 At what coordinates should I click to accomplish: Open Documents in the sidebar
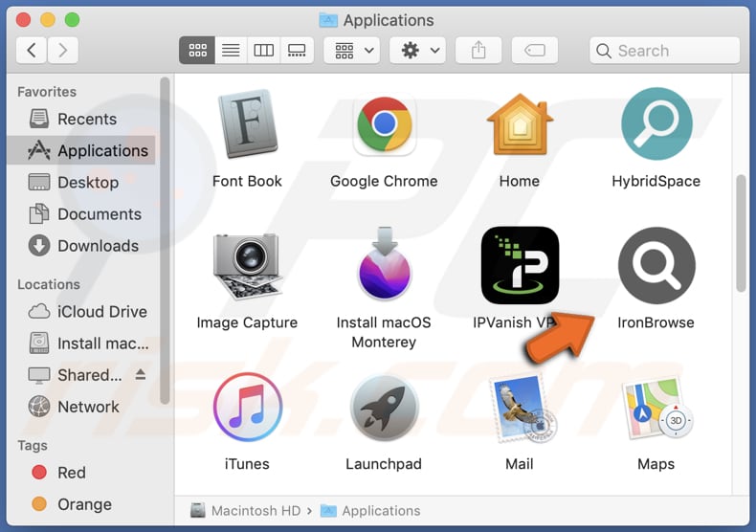[x=81, y=214]
